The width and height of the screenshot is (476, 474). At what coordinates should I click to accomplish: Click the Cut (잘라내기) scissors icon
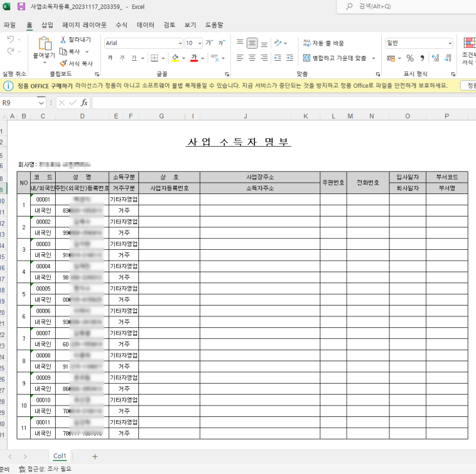tap(63, 40)
